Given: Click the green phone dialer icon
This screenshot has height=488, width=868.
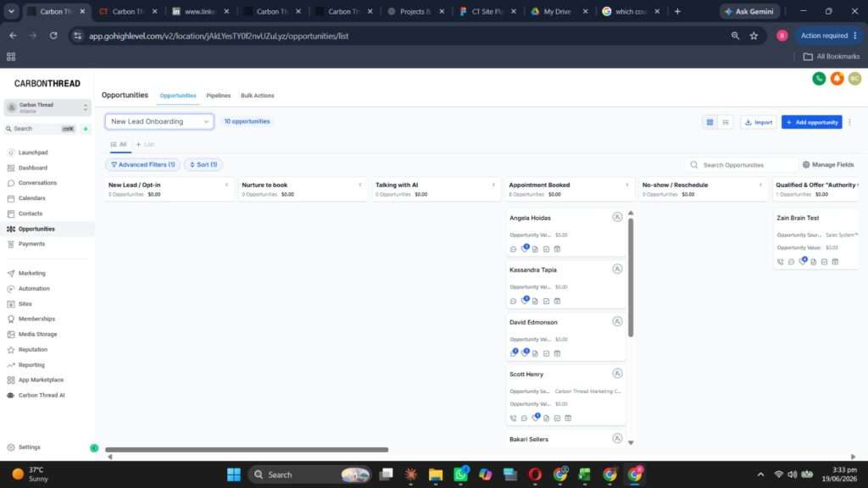Looking at the screenshot, I should [819, 79].
